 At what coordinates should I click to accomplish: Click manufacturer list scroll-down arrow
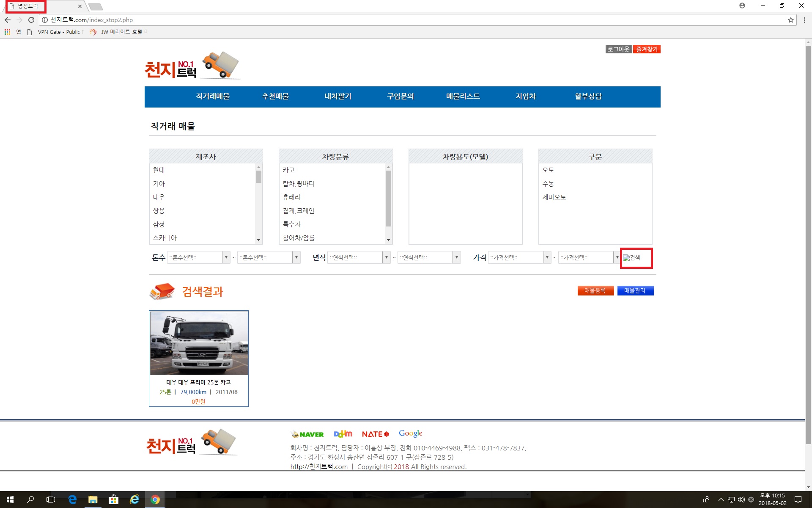click(x=258, y=240)
